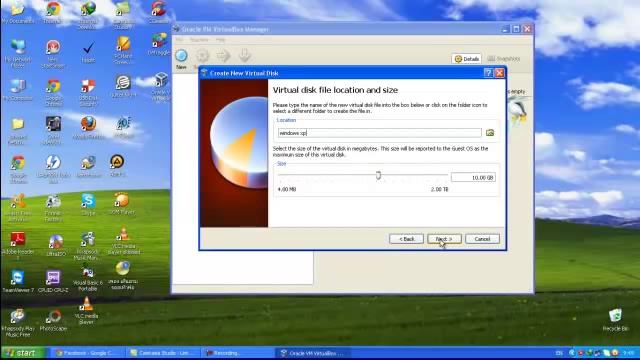The width and height of the screenshot is (640, 360).
Task: Select the USB Disk Security desktop icon
Action: point(88,93)
